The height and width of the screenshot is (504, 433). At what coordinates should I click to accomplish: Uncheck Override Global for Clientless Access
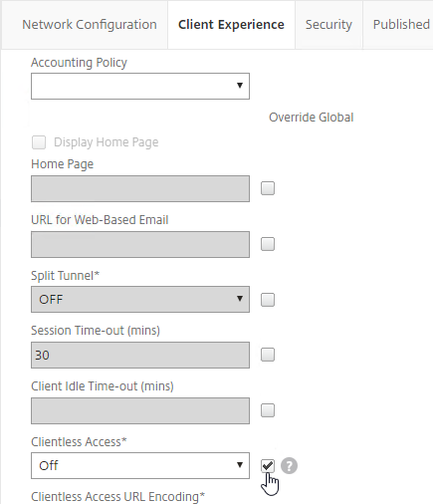pyautogui.click(x=268, y=465)
